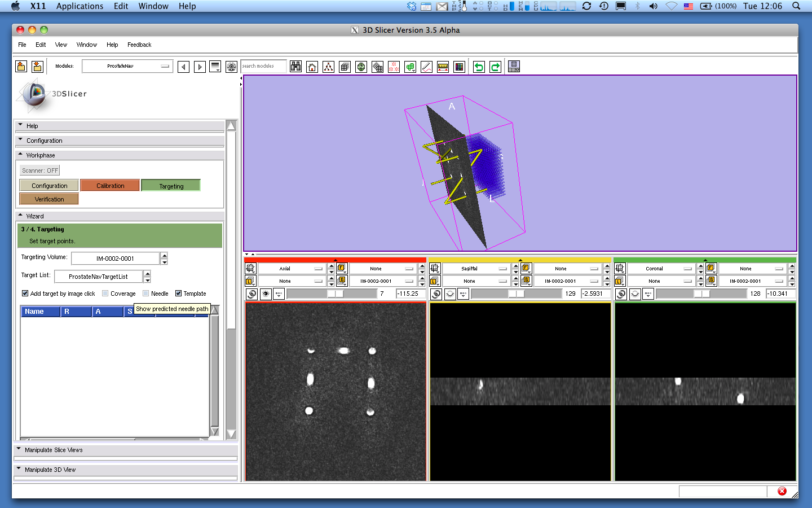
Task: Open the Modules dropdown showing ProstateNav
Action: point(127,67)
